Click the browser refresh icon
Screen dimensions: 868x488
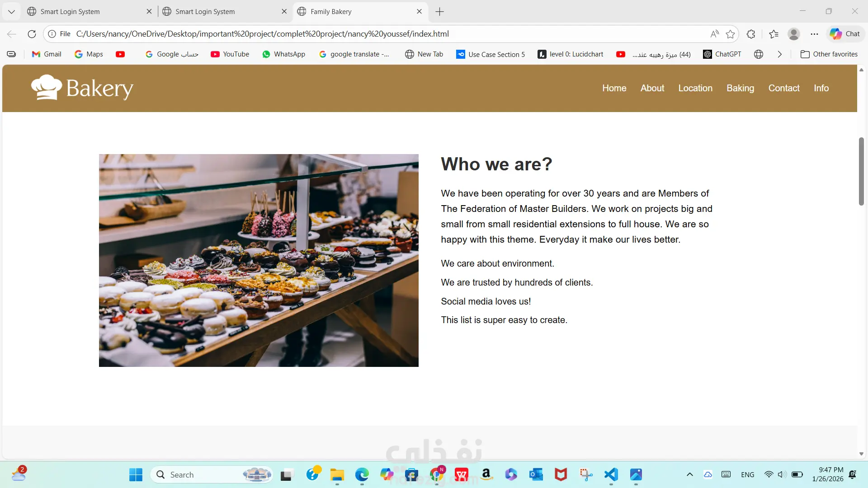32,34
